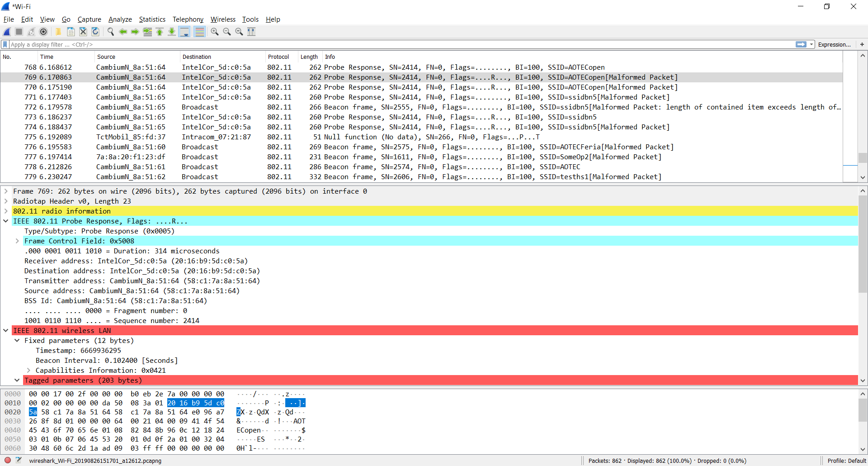Go back to previous packet arrow
Image resolution: width=868 pixels, height=466 pixels.
[x=123, y=32]
